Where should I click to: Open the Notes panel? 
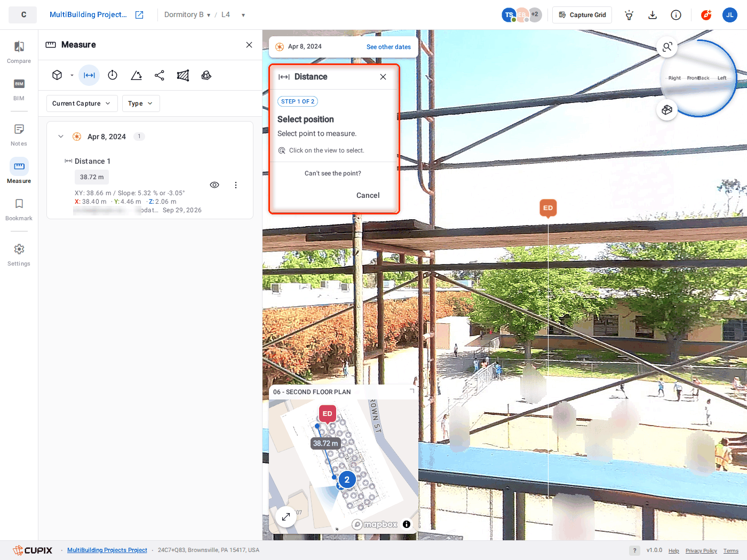(x=19, y=135)
